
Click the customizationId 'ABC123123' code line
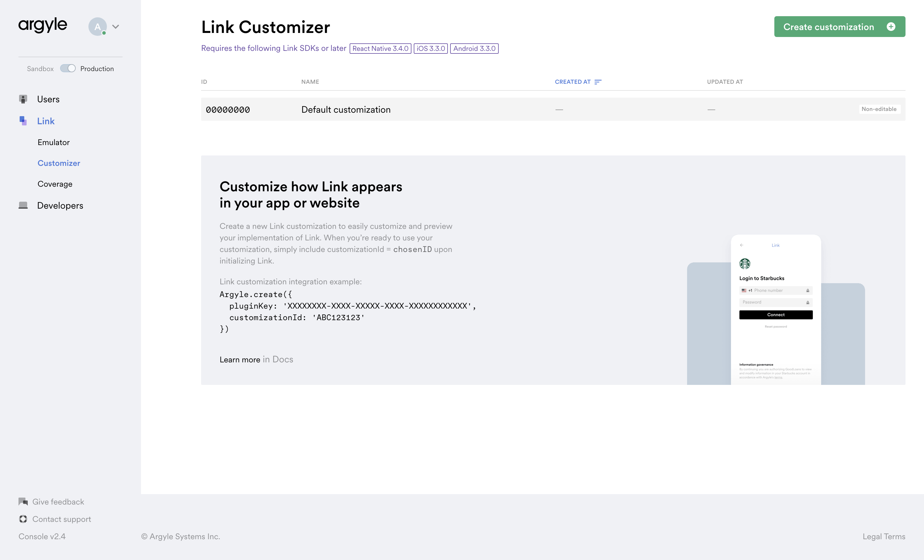click(297, 317)
